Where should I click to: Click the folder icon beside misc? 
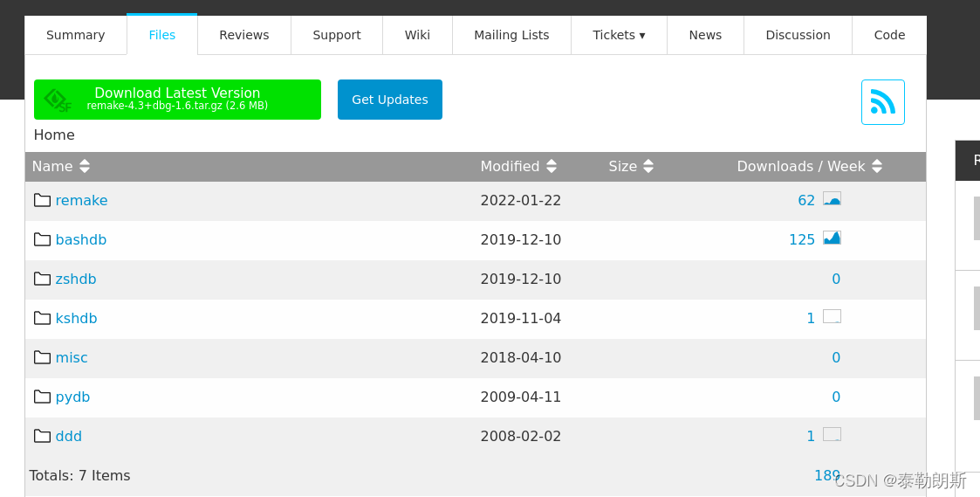click(x=43, y=357)
